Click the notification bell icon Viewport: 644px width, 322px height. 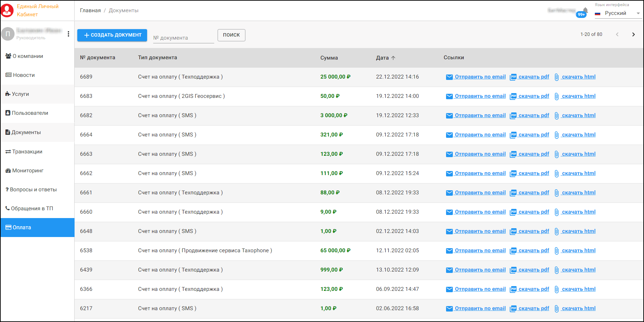[x=585, y=10]
